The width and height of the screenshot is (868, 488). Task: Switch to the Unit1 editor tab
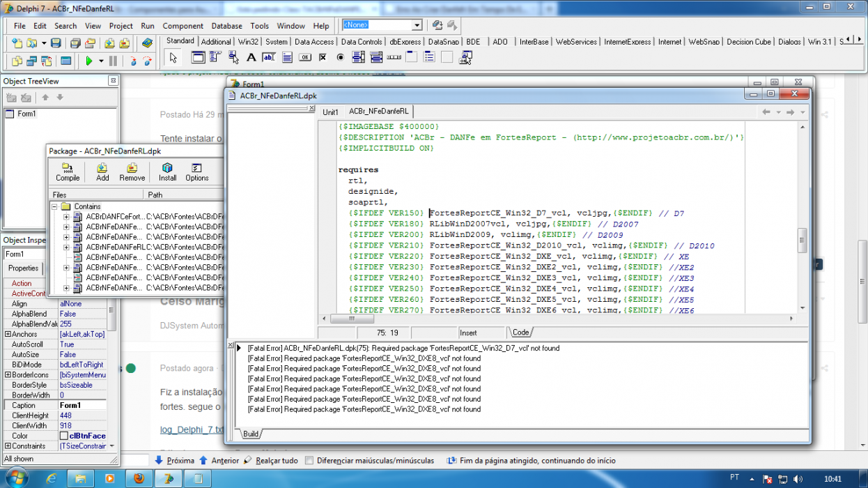tap(330, 112)
